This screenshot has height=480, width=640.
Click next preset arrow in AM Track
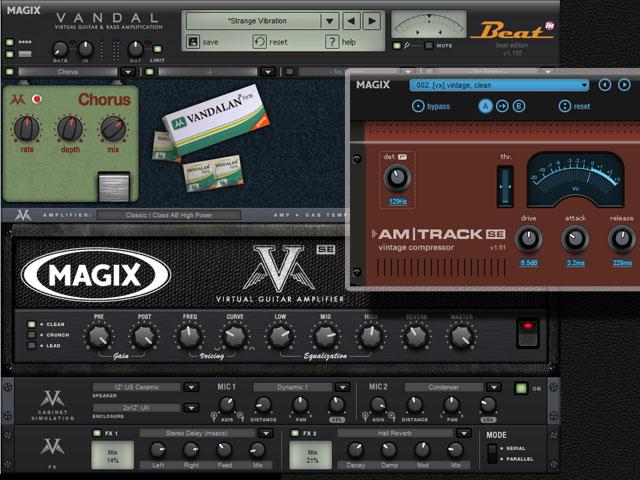click(x=624, y=85)
